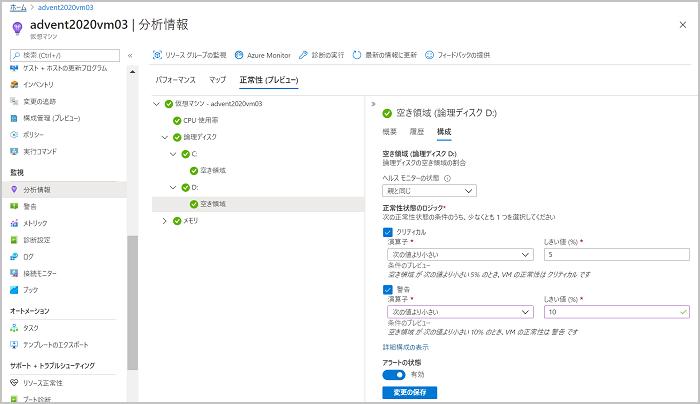This screenshot has width=700, height=404.
Task: Click the sidebar vertical scrollbar thumb
Action: point(133,303)
